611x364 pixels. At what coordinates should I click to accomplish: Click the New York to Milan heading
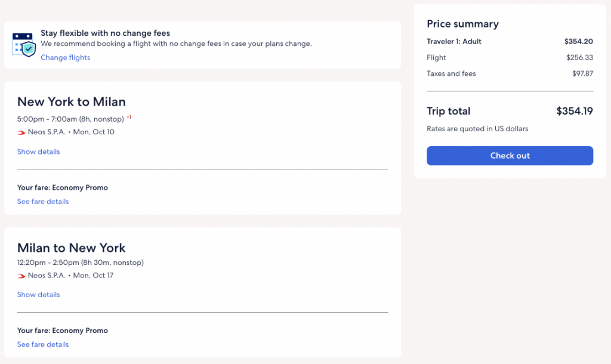[72, 101]
